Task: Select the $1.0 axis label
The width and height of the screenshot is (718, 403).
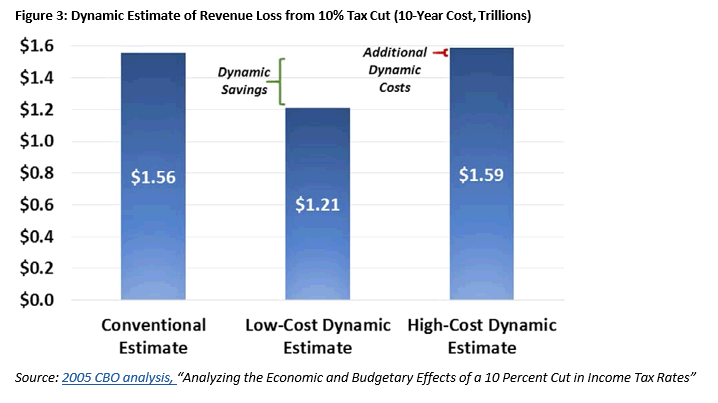Action: 36,142
